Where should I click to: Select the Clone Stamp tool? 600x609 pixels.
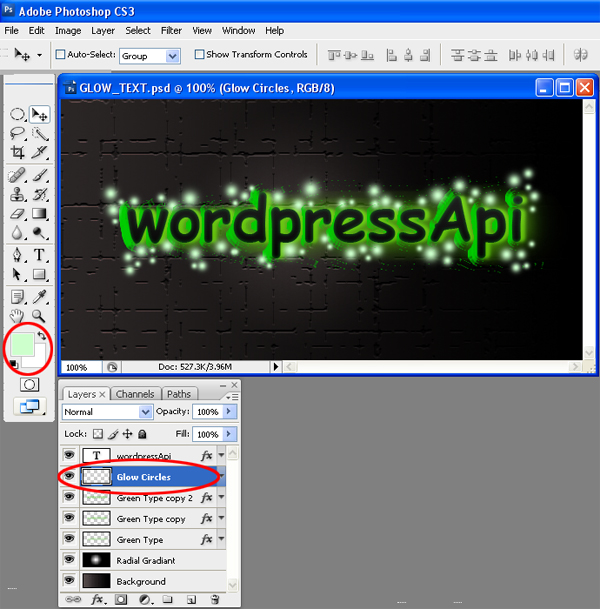(x=17, y=194)
